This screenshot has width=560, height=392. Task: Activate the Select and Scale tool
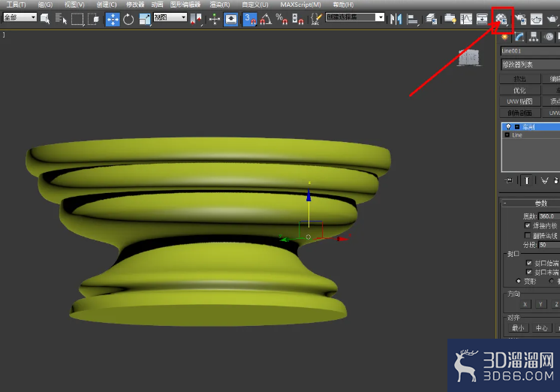(145, 19)
